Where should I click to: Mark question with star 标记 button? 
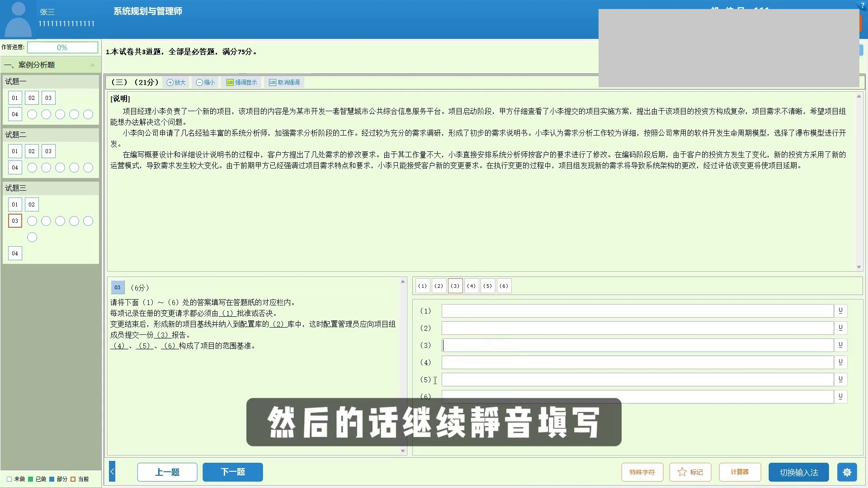coord(690,472)
